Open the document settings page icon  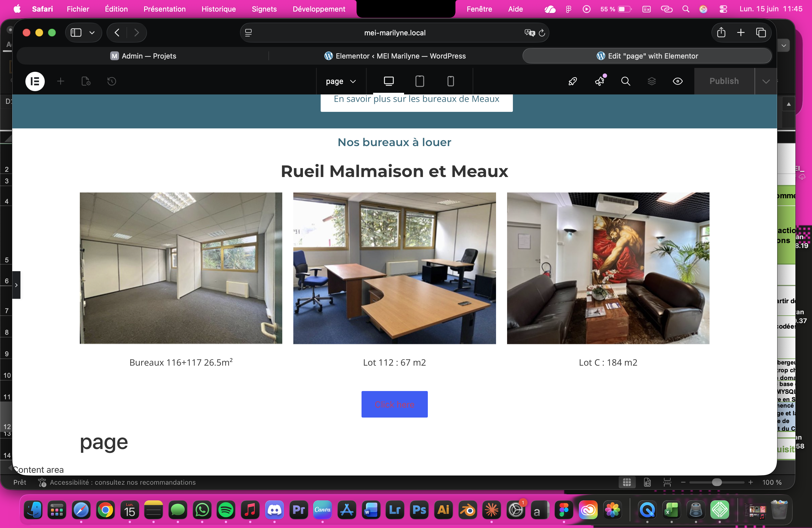click(86, 81)
